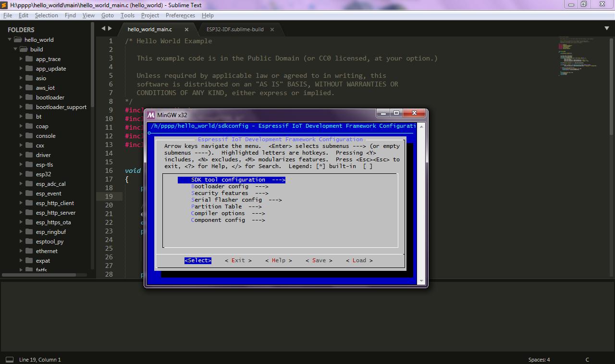Select Compiler options entry
The height and width of the screenshot is (364, 615).
pos(228,213)
